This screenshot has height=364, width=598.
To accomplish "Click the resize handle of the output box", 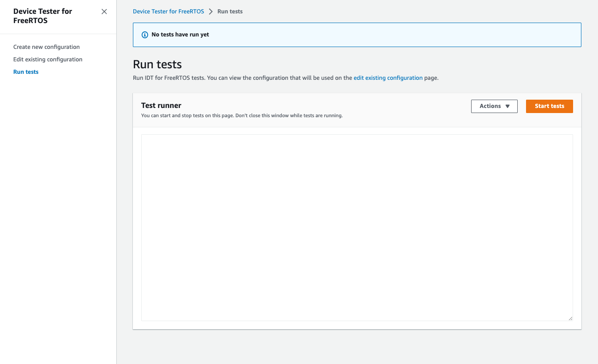I will [x=571, y=318].
